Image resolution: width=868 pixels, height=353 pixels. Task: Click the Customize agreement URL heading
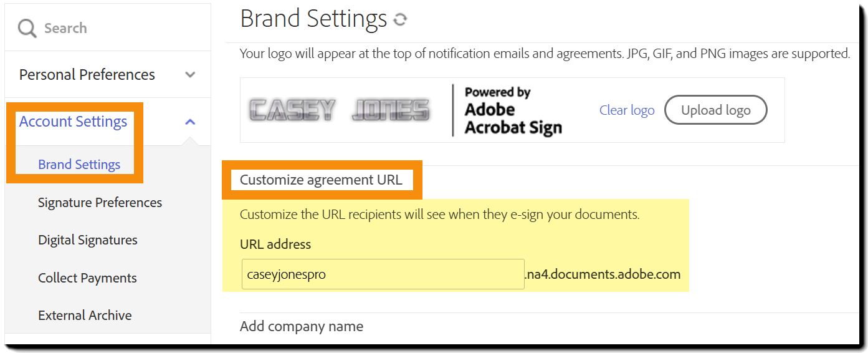coord(321,180)
